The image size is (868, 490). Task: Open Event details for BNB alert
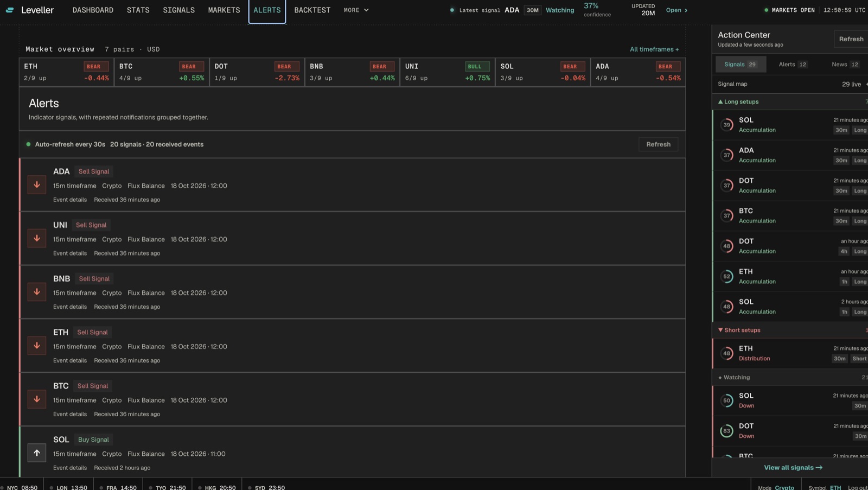click(70, 307)
